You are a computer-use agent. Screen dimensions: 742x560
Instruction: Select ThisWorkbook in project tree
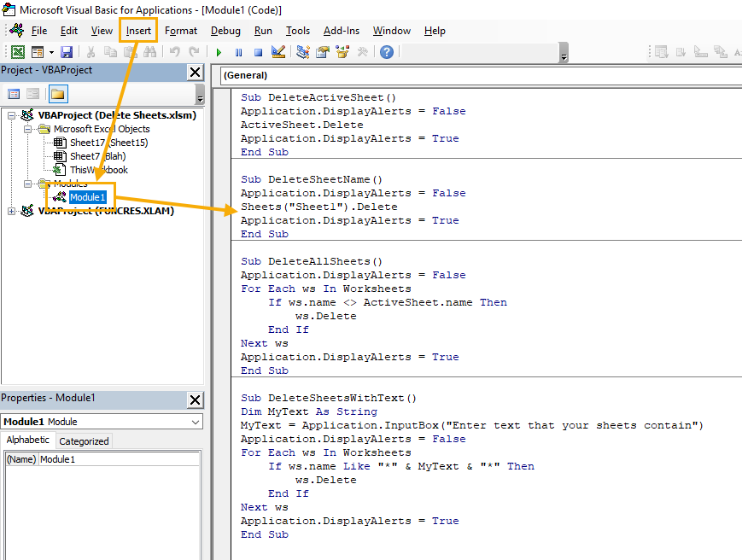click(x=99, y=170)
